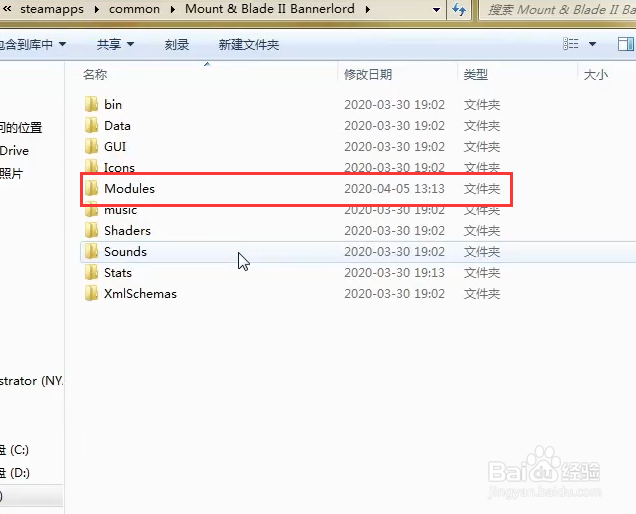Click the Modules date 2020-04-05 13:13
636x514 pixels.
pos(394,189)
